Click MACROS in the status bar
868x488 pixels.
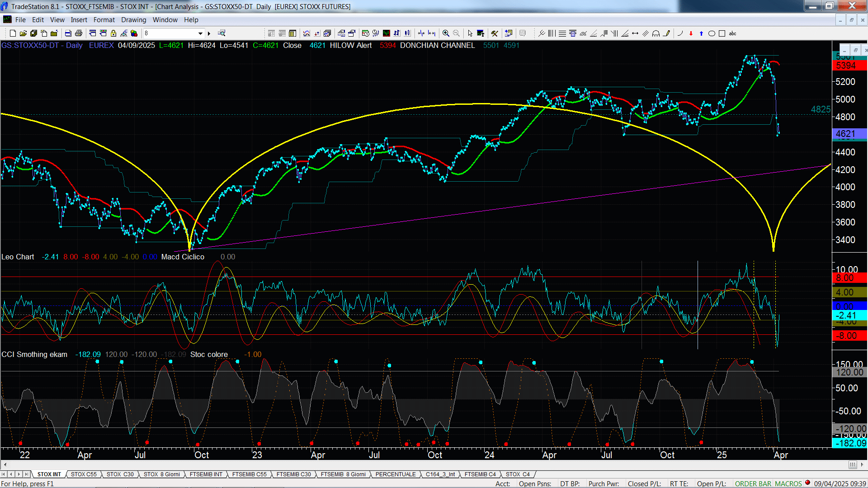tap(788, 483)
